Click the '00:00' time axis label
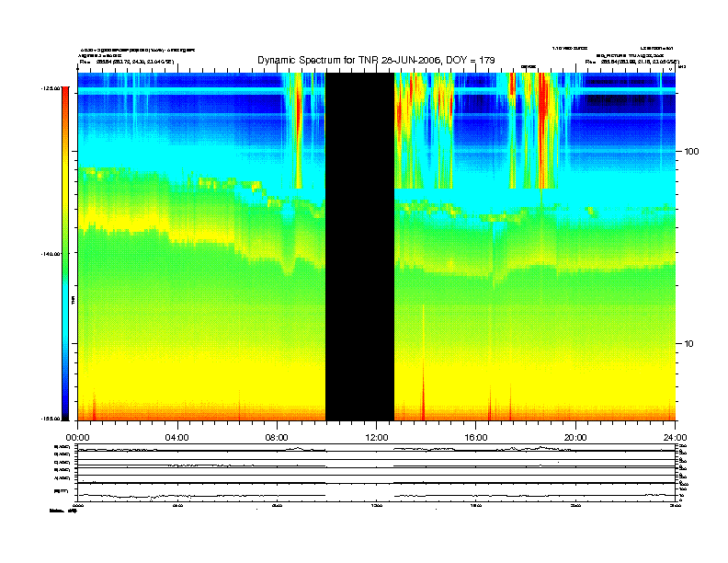Viewport: 728px width, 563px height. (77, 438)
